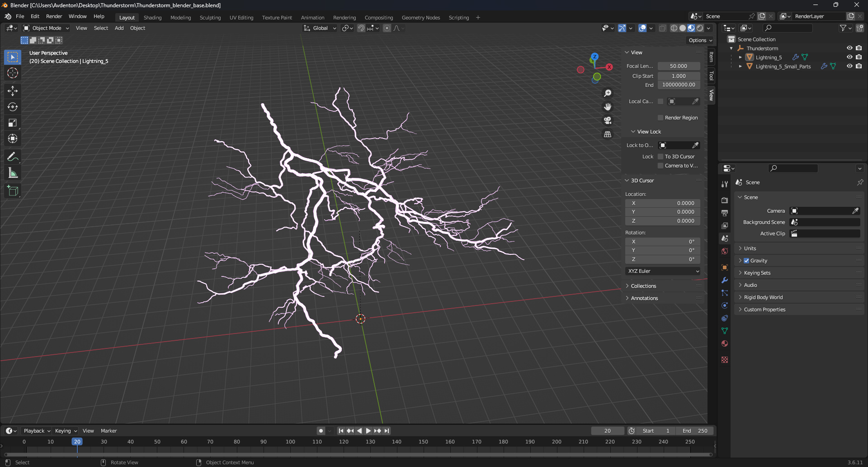Click Clip Start value field
This screenshot has height=467, width=868.
click(679, 76)
